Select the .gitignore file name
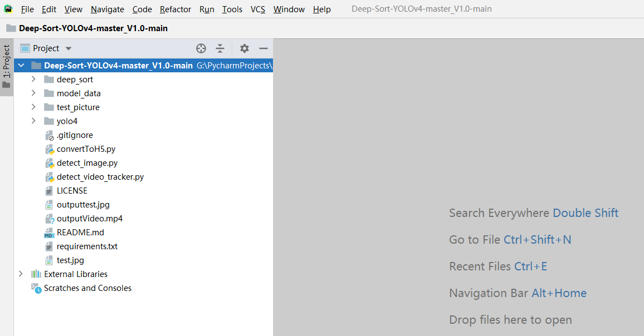 75,135
